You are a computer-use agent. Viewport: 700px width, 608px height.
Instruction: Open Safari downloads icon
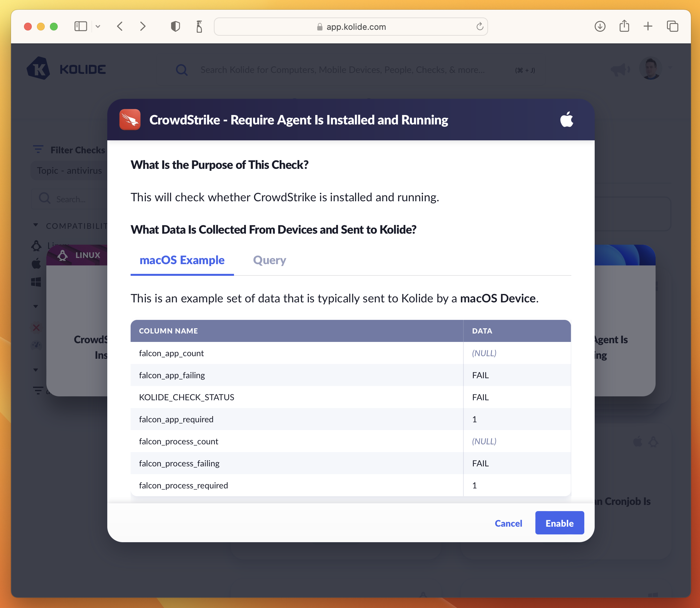(x=600, y=27)
